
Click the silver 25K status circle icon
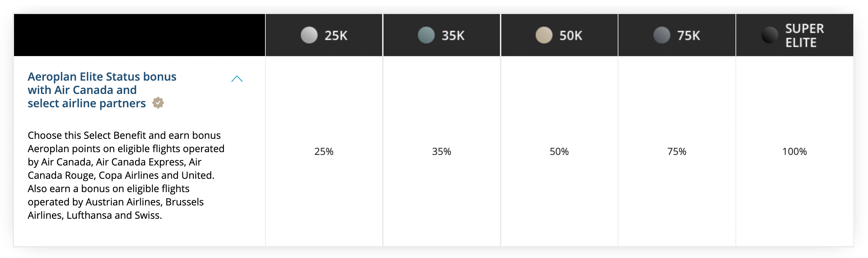point(309,35)
